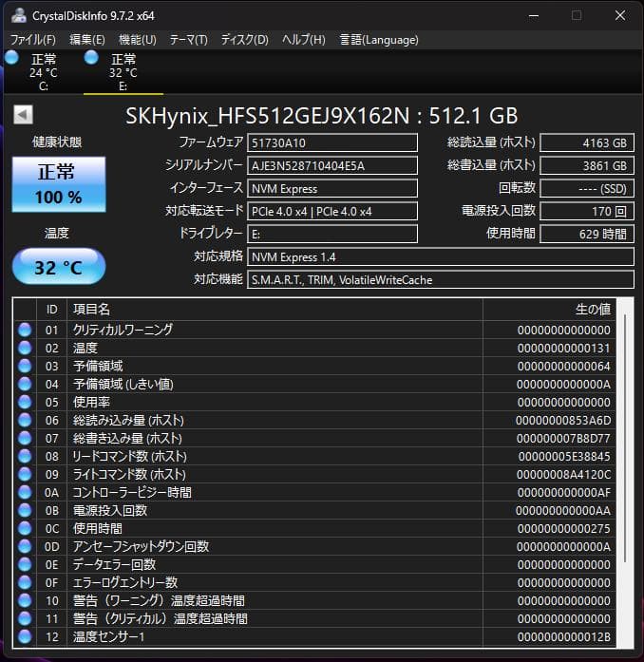644x662 pixels.
Task: Click status icon for ライトコマンド数 (ホスト) row
Action: pyautogui.click(x=25, y=474)
